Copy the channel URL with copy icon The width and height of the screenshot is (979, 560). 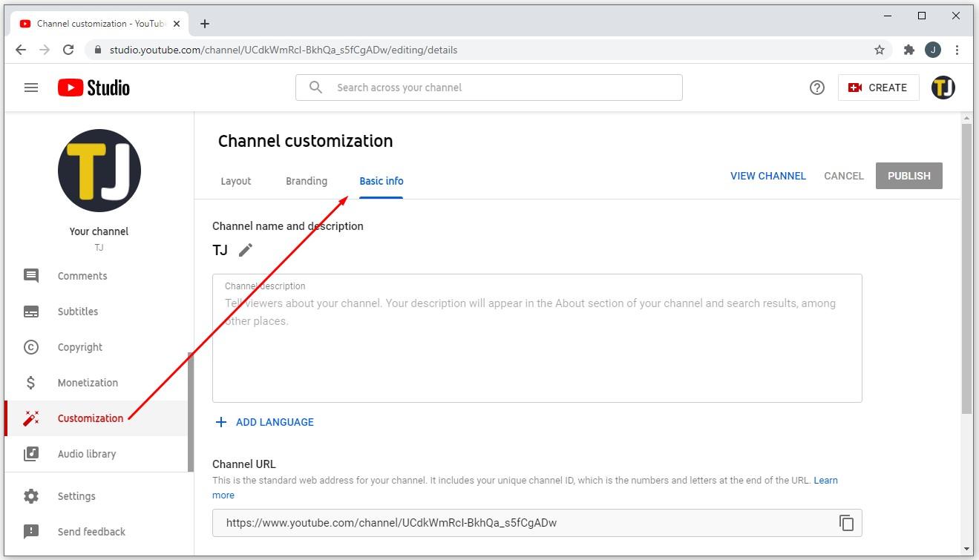[846, 523]
